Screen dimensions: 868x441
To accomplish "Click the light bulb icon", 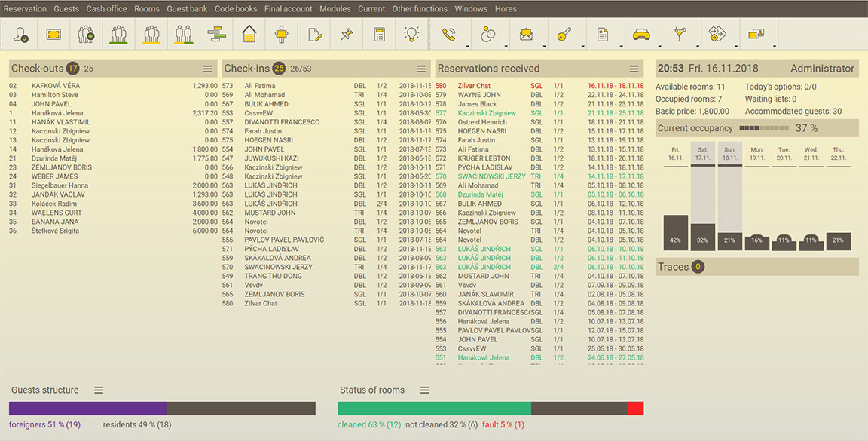I will coord(411,35).
